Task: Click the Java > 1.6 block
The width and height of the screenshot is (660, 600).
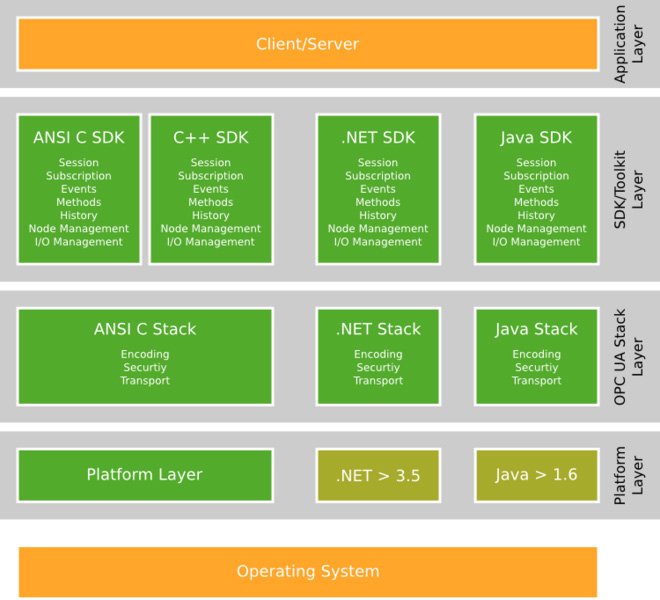Action: 536,475
